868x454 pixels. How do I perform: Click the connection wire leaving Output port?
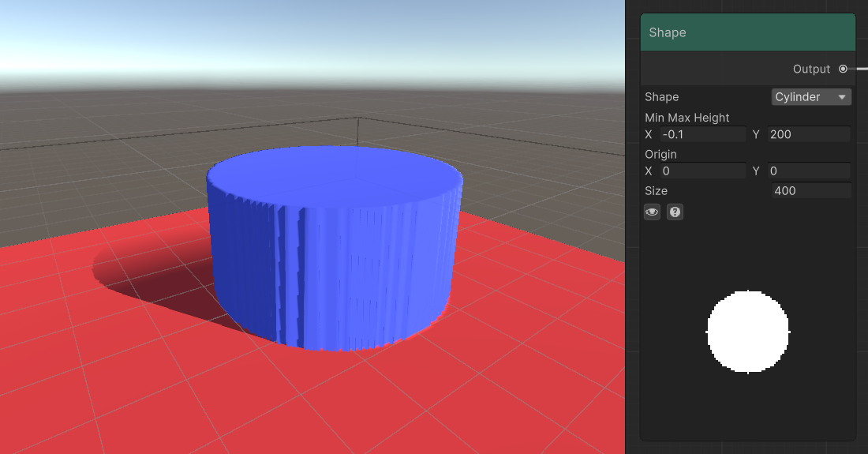pyautogui.click(x=860, y=69)
